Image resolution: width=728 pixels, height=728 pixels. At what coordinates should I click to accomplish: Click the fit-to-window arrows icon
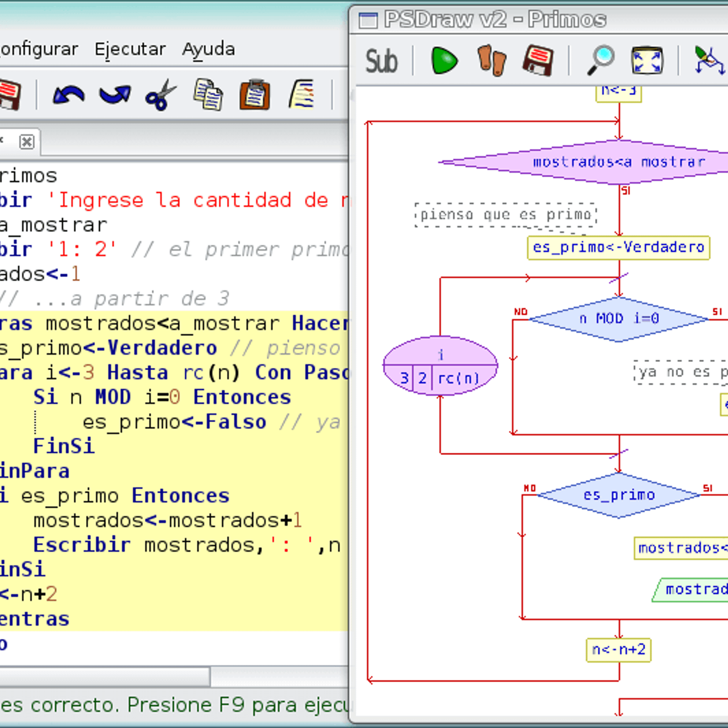point(647,61)
